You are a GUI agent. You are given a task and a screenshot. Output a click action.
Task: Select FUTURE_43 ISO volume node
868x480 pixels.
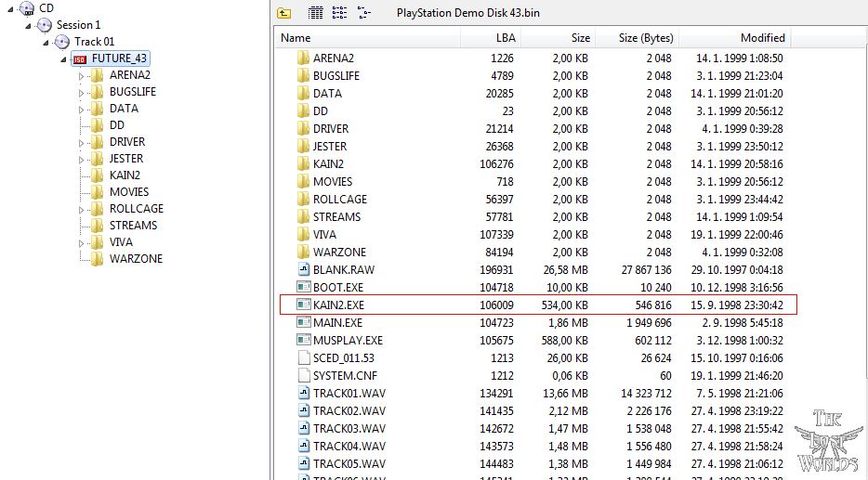tap(111, 58)
